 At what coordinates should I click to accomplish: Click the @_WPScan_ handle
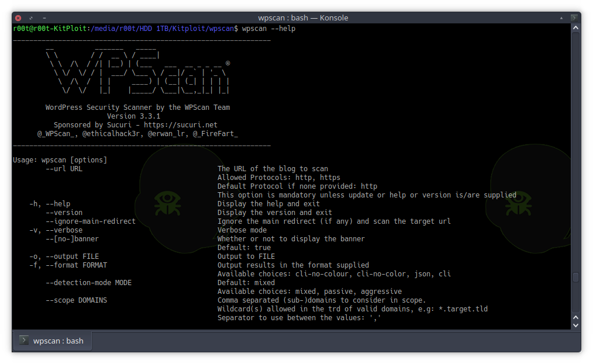click(56, 133)
